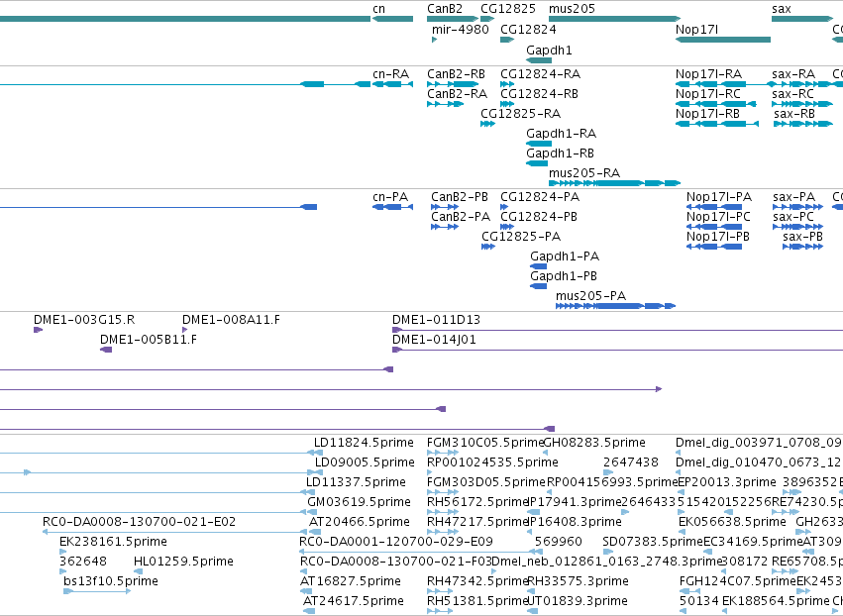This screenshot has width=843, height=616.
Task: Click the CG12824-RA transcript
Action: coord(507,84)
